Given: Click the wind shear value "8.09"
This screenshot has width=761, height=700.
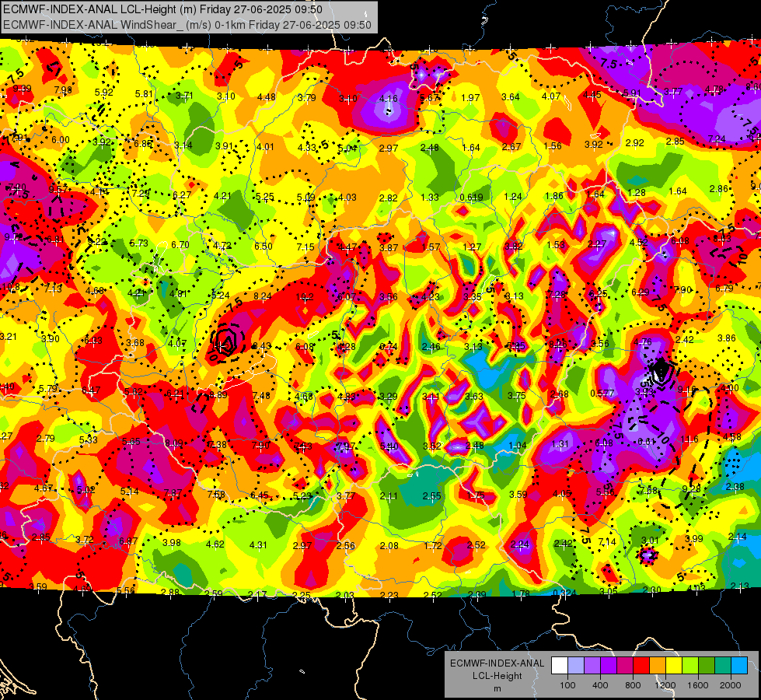Looking at the screenshot, I should pyautogui.click(x=174, y=443).
